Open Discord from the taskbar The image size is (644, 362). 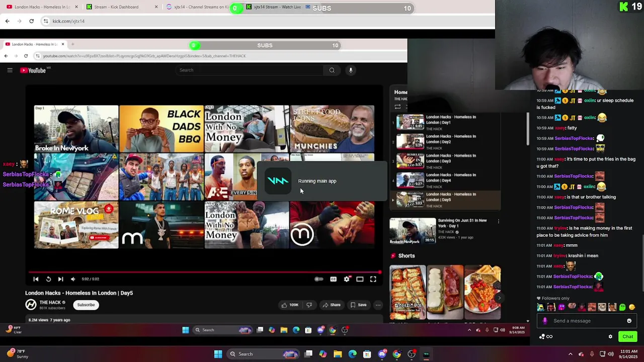click(382, 354)
